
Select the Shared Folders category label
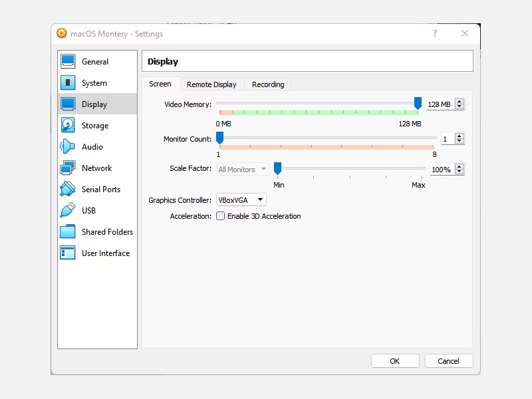[x=107, y=232]
